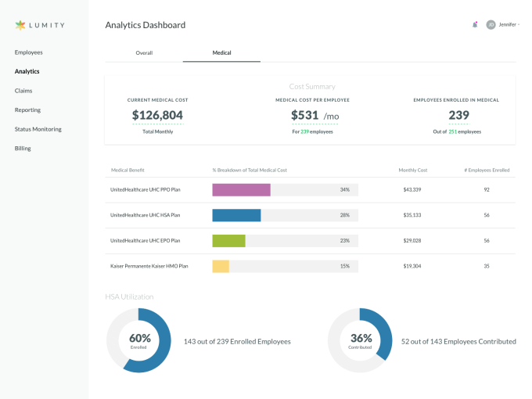Click the 36% Contributed donut chart
The height and width of the screenshot is (399, 532).
(360, 340)
